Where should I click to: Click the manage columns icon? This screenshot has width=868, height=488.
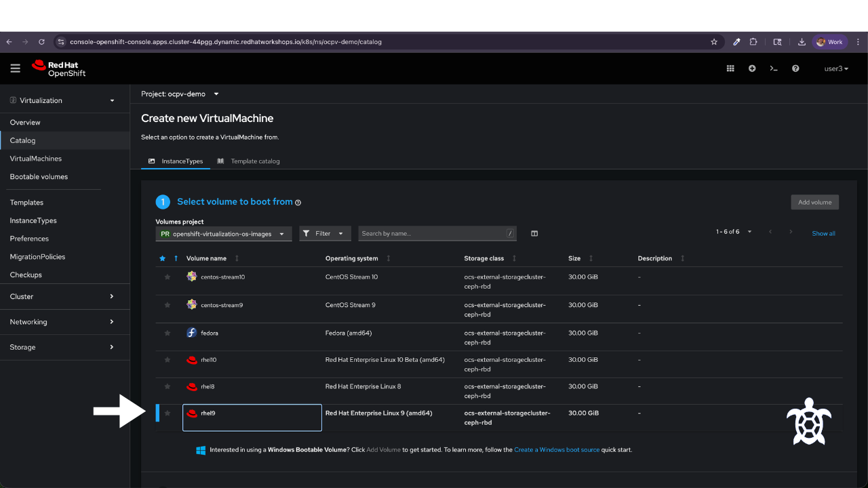[534, 234]
